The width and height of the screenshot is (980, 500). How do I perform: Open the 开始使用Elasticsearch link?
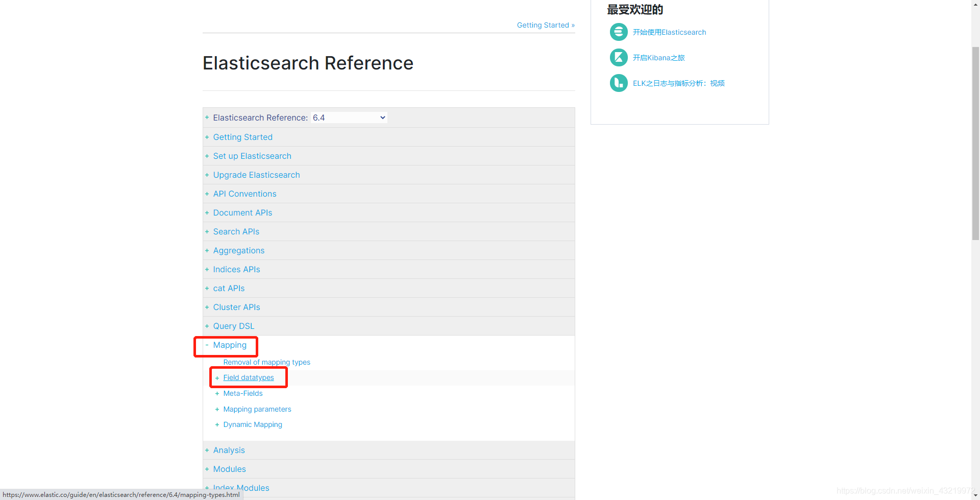[x=670, y=32]
